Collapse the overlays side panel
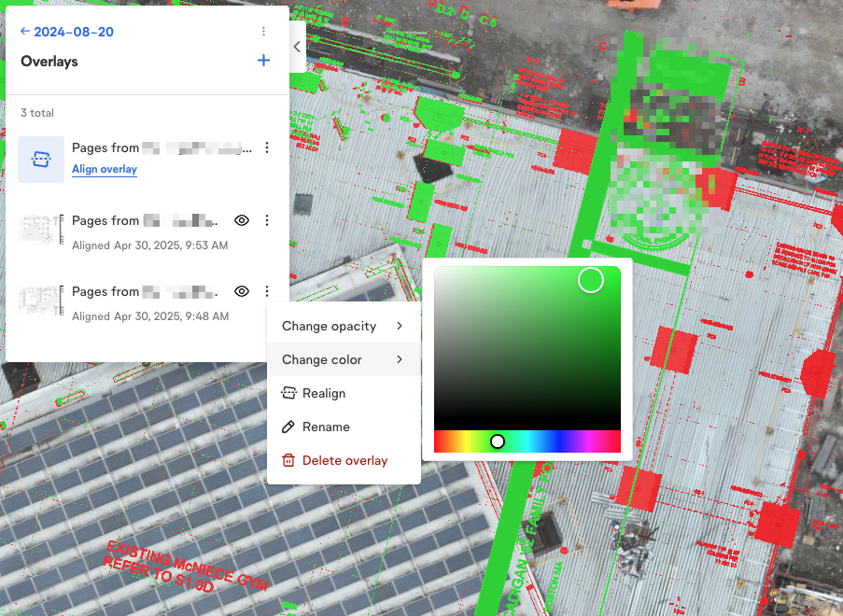843x616 pixels. click(x=297, y=47)
